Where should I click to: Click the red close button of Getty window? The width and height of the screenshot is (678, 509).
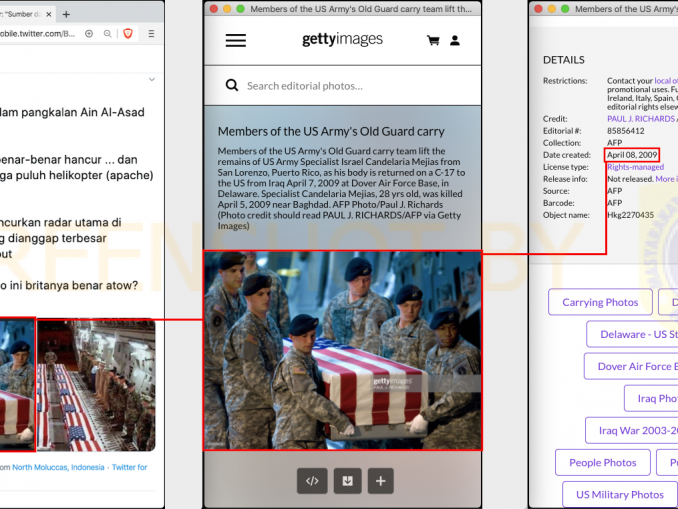pyautogui.click(x=213, y=9)
